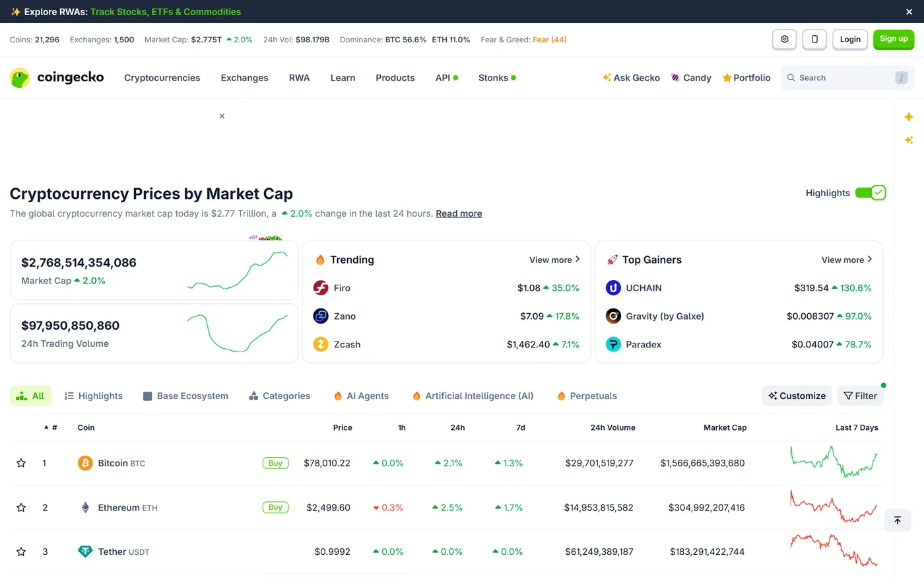Click Bitcoin's last 7 days sparkline

834,462
